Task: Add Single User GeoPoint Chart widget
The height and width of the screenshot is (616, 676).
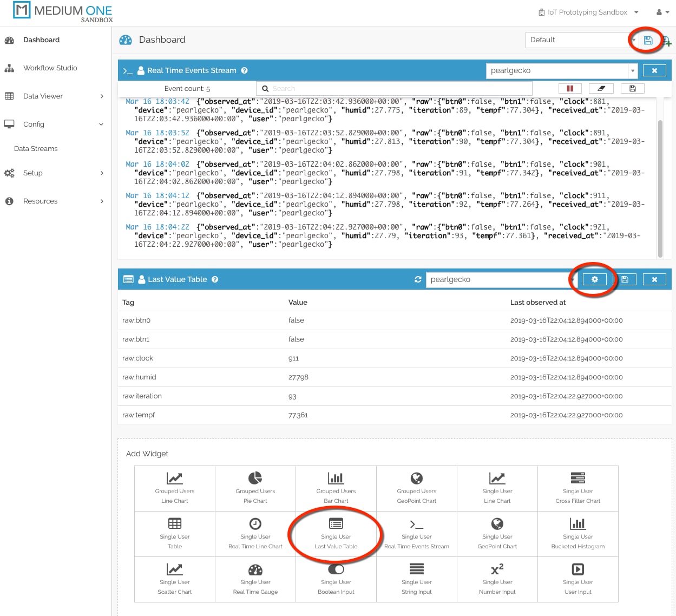Action: (x=497, y=534)
